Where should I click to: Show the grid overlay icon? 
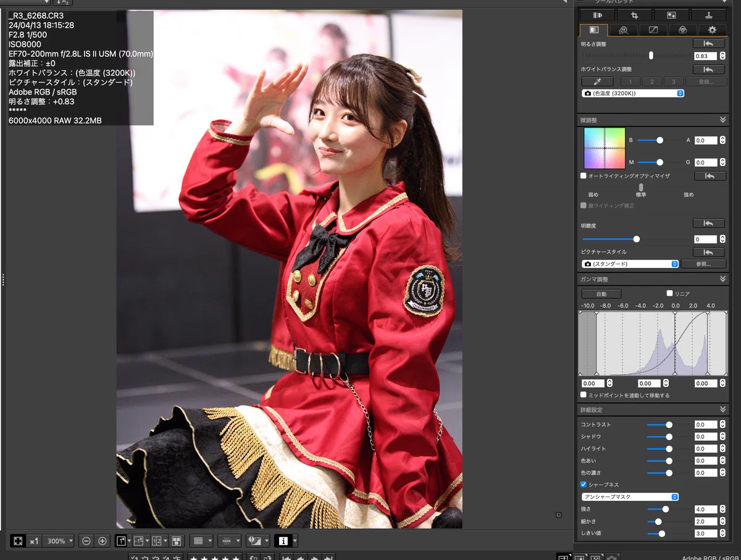(x=198, y=541)
